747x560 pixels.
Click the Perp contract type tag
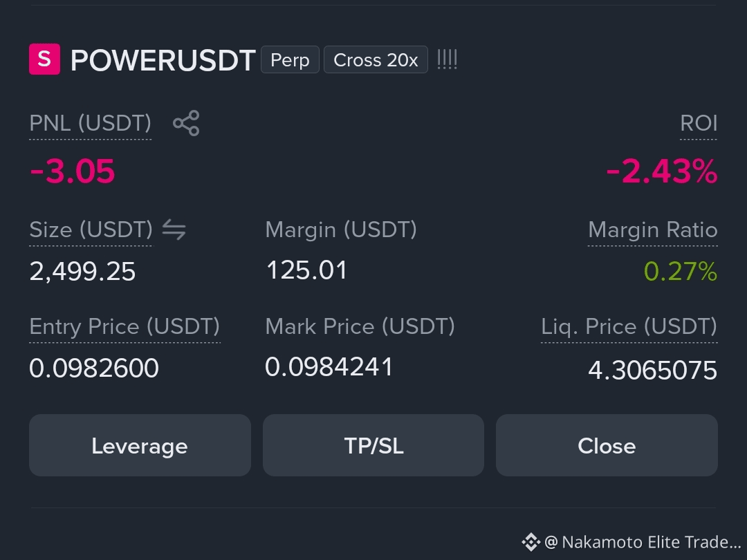[290, 59]
